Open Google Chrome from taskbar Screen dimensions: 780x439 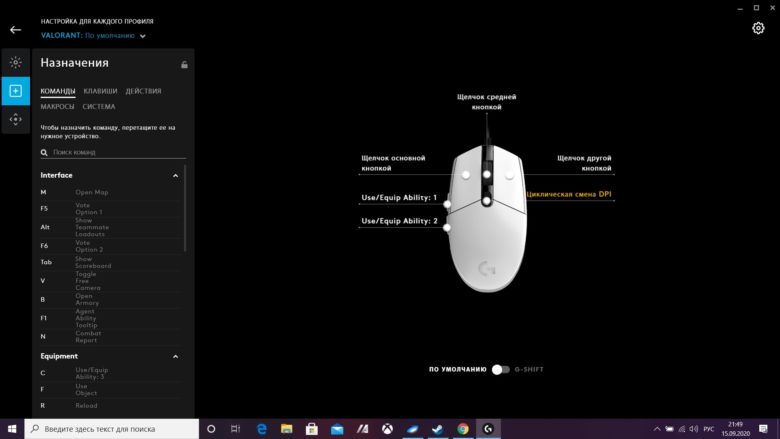[463, 429]
